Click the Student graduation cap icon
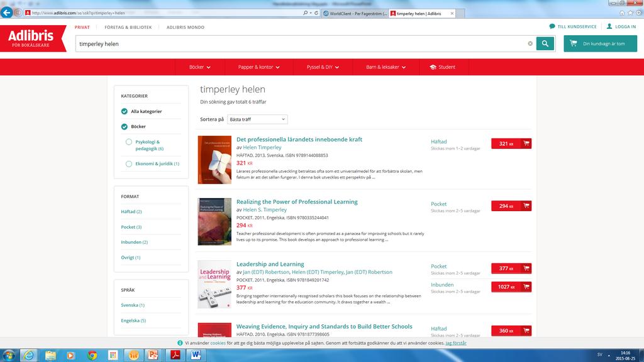644x362 pixels. click(433, 67)
